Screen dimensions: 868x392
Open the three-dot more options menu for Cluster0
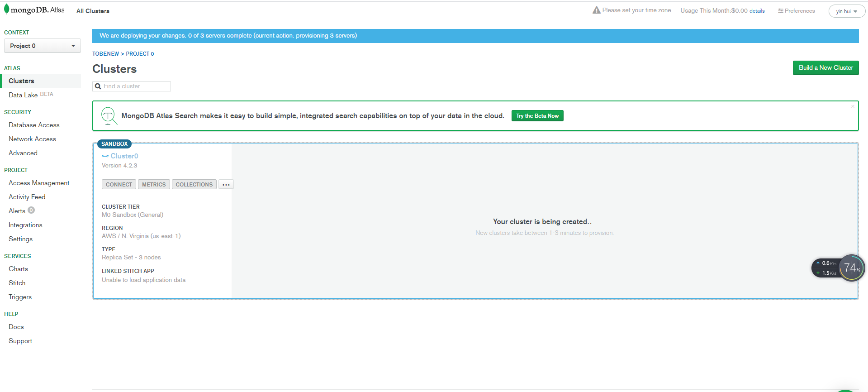click(226, 185)
